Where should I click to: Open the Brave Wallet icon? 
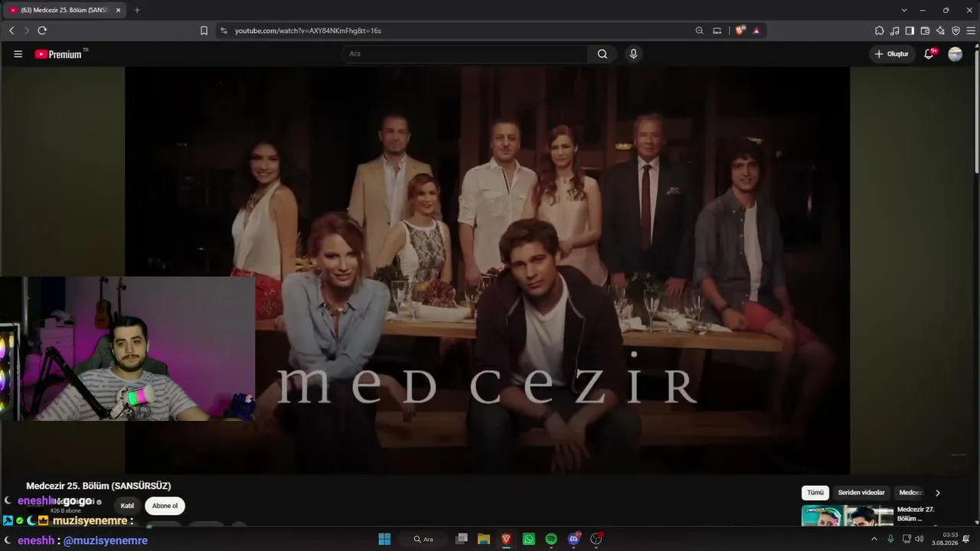point(925,31)
